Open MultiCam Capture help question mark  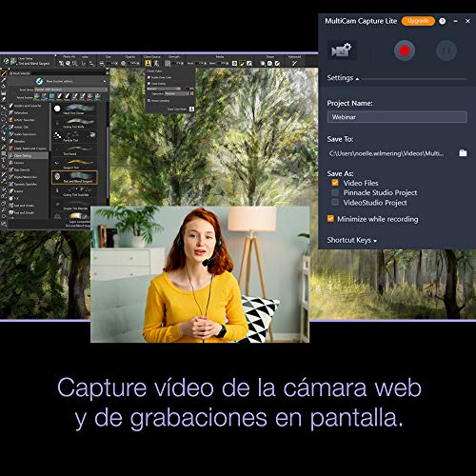click(x=443, y=21)
